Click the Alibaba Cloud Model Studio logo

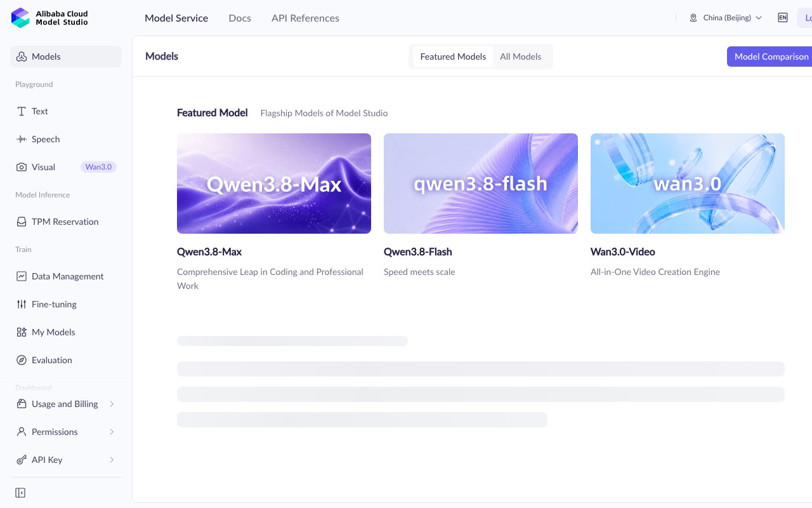49,18
